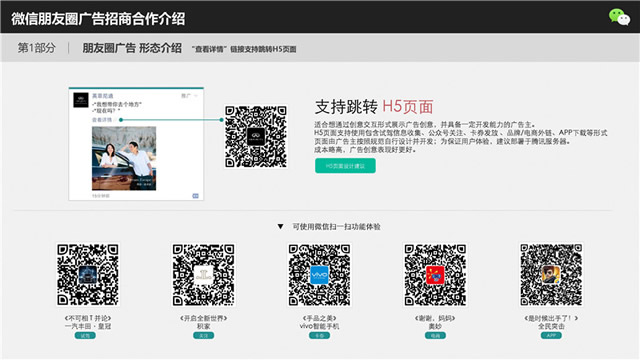This screenshot has height=360, width=640.
Task: Select the 一汽丰田·皇冠 QR code
Action: pos(88,274)
